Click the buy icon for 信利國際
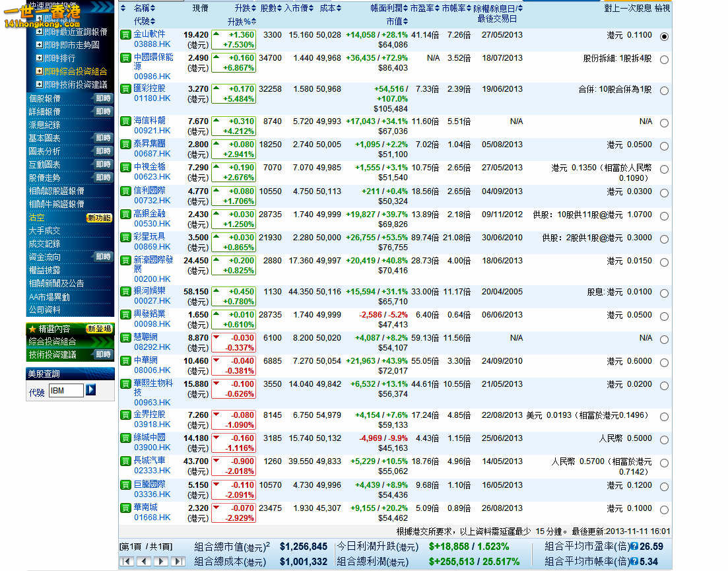728x571 pixels. pos(125,191)
